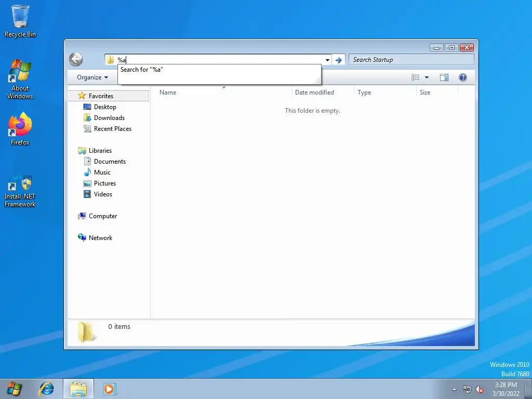Click the Favorites star icon

82,96
